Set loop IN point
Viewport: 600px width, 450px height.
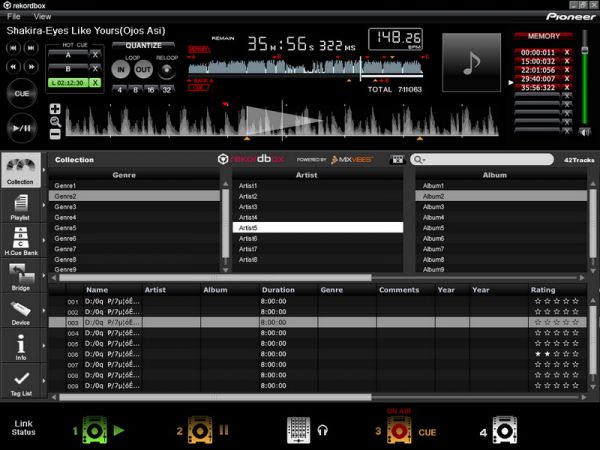click(x=121, y=70)
